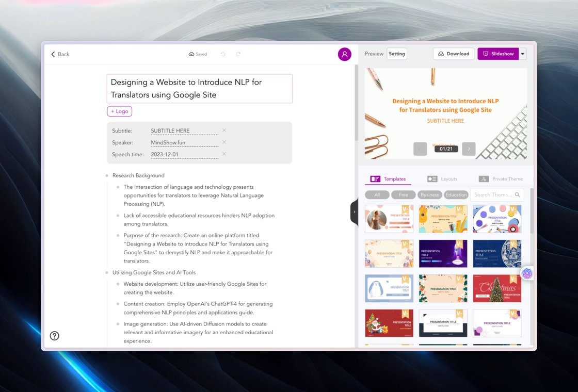Select the ballerina girl template
The image size is (578, 392).
389,219
